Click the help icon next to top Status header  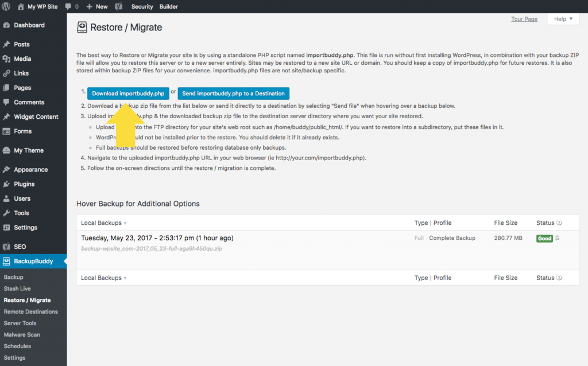(559, 223)
